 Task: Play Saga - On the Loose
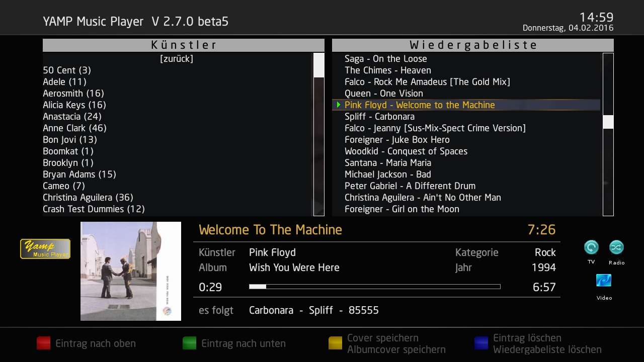[x=386, y=59]
